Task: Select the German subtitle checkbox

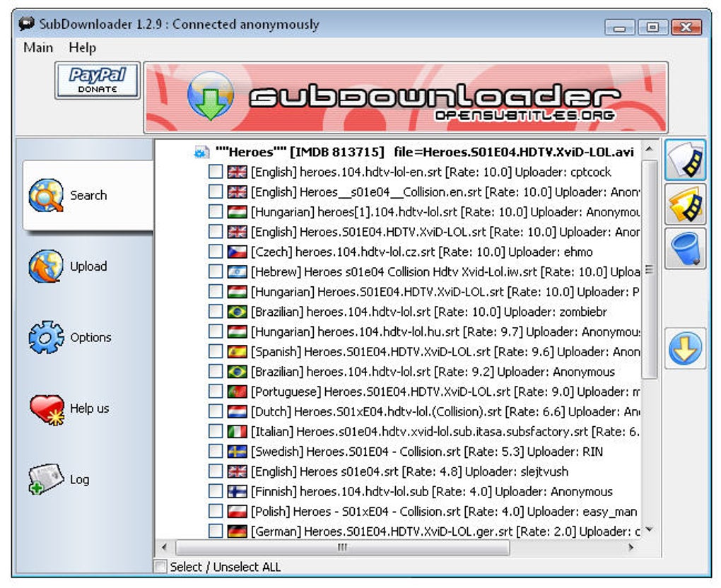Action: point(215,531)
